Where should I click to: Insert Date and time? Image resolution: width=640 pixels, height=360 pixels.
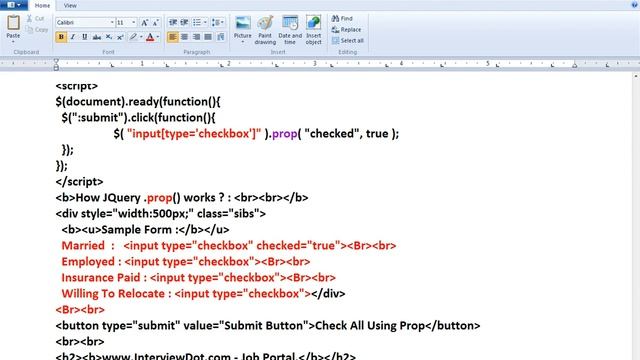pos(290,30)
